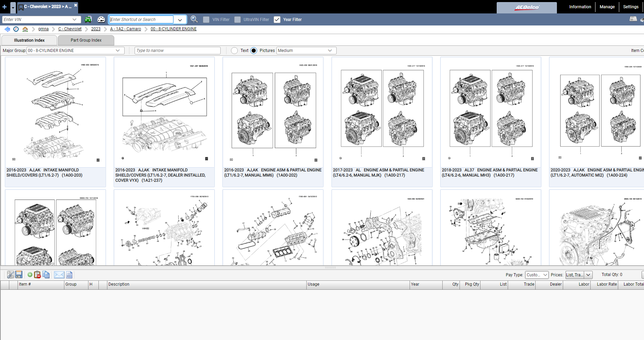Open the 1A21-237 Dealer Installed Cover illustration

(164, 122)
